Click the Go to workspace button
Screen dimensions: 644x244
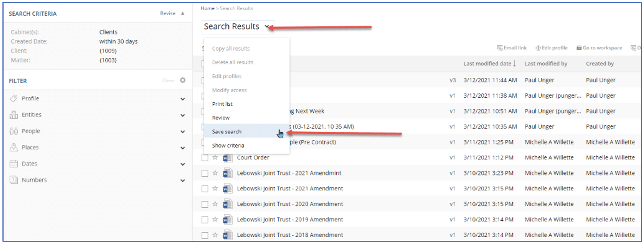coord(599,48)
